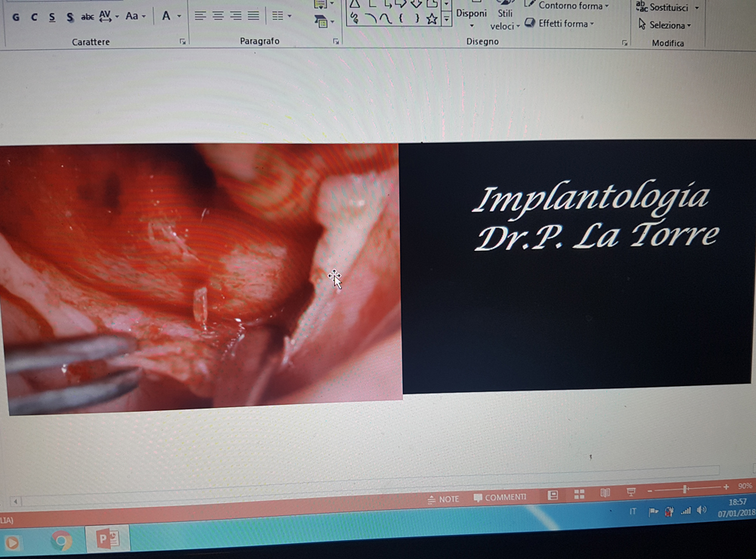Select the arc shape
The image size is (756, 559).
[370, 19]
